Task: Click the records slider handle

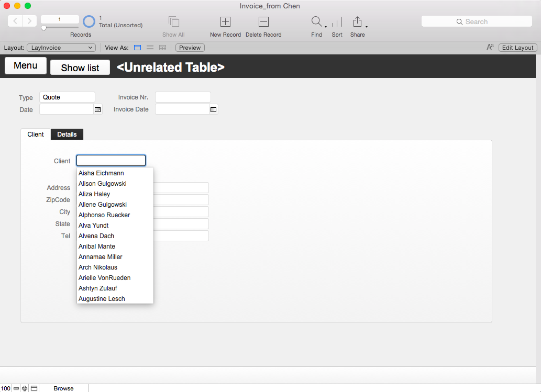Action: pos(44,28)
